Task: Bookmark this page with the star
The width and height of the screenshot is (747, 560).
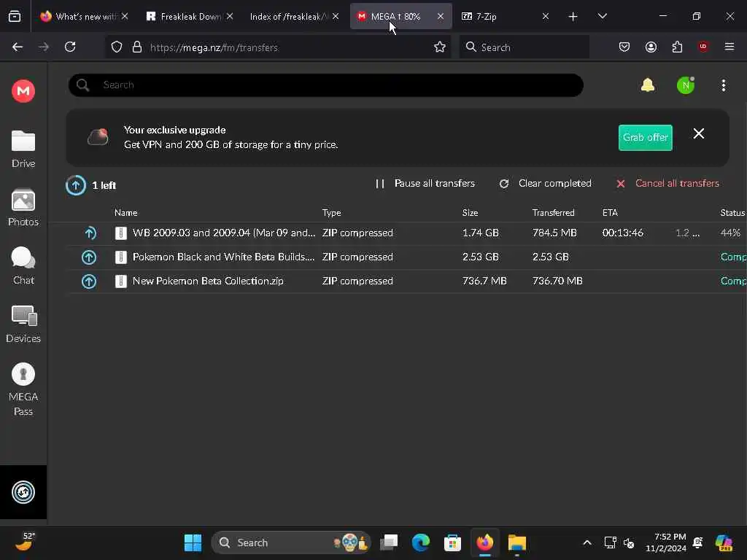Action: (x=440, y=47)
